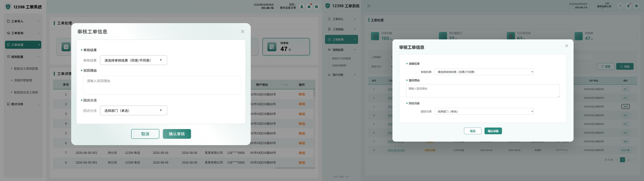Click 已分派完成 card icon in right mockup
644x181 pixels.
pos(511,36)
